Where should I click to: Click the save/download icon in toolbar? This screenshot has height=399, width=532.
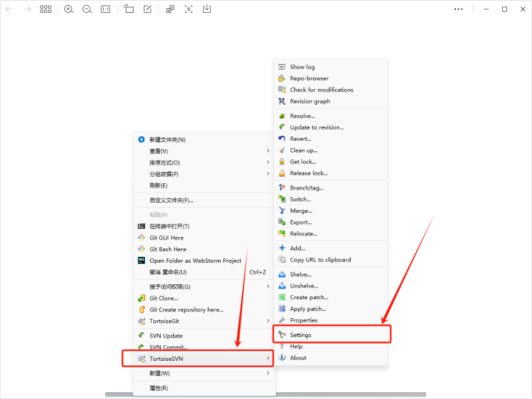coord(207,9)
